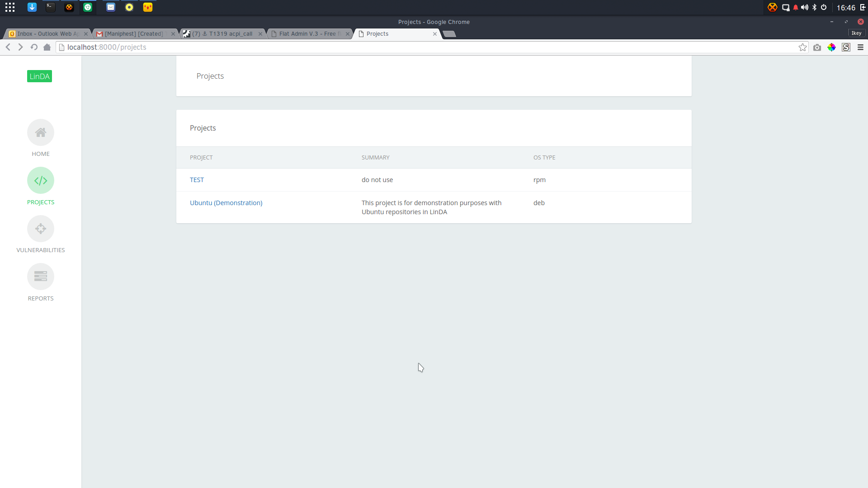Click the REPORTS sidebar label

coord(41,299)
